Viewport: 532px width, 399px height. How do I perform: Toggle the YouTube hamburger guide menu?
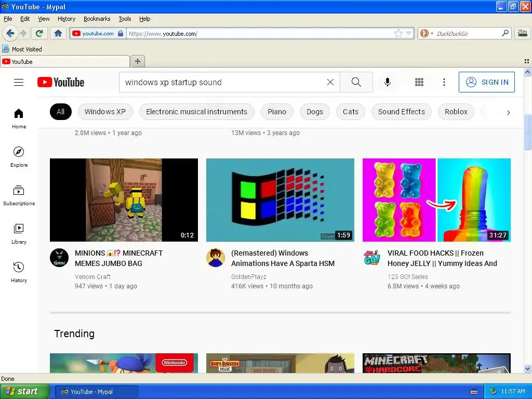tap(19, 83)
